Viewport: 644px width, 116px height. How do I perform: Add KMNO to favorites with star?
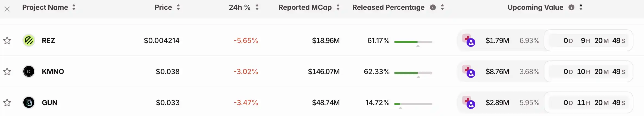coord(7,72)
